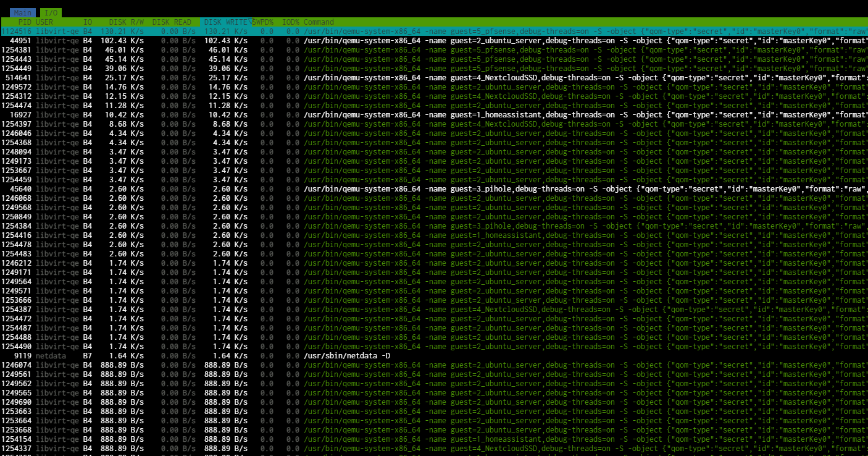Screen dimensions: 868x456
Task: Select process row PID 1254490
Action: (434, 347)
